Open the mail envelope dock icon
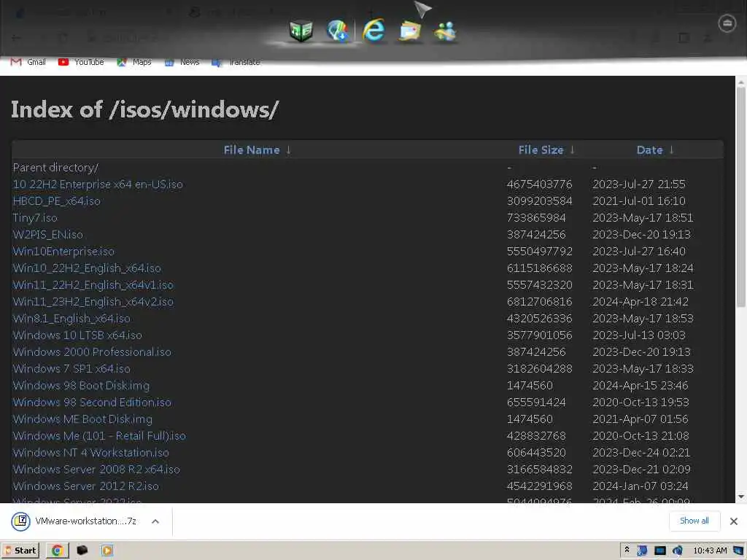The height and width of the screenshot is (560, 747). 410,32
